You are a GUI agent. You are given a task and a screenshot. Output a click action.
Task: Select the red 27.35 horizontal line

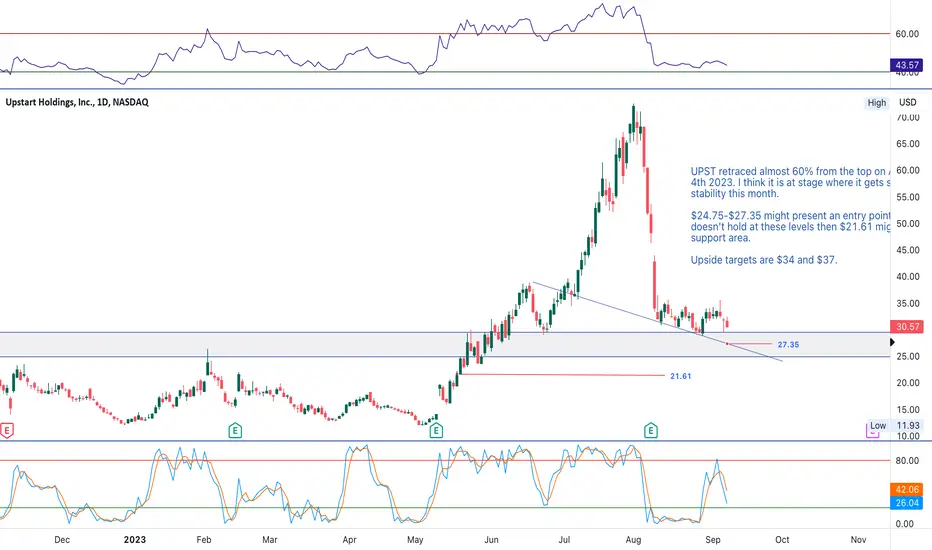(750, 344)
